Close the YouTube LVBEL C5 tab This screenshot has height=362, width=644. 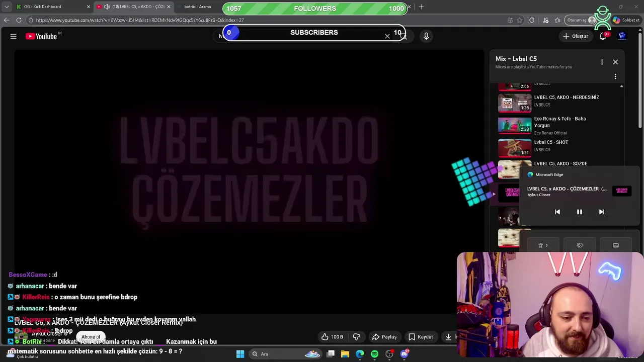[x=169, y=7]
